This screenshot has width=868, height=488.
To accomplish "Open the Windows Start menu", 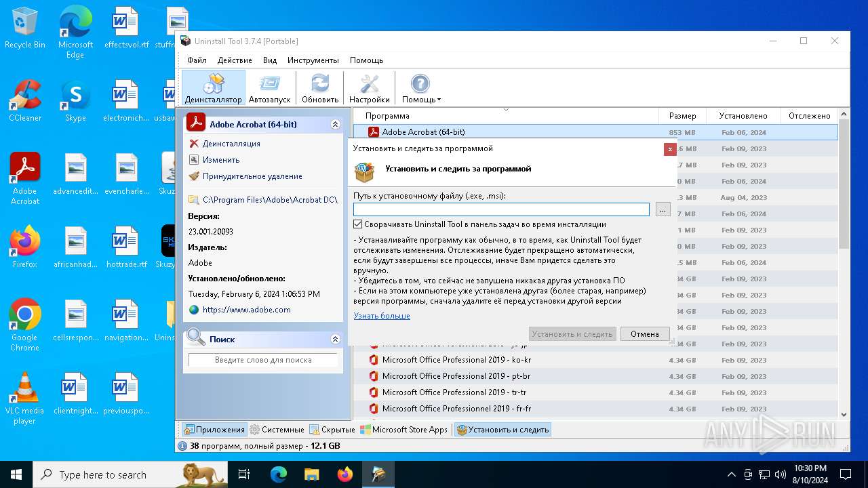I will (16, 474).
